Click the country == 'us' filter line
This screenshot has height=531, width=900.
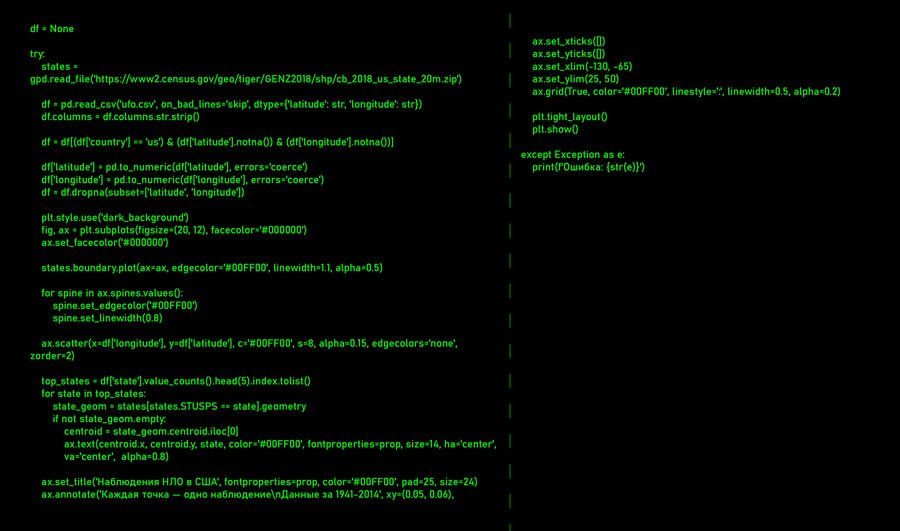click(217, 142)
